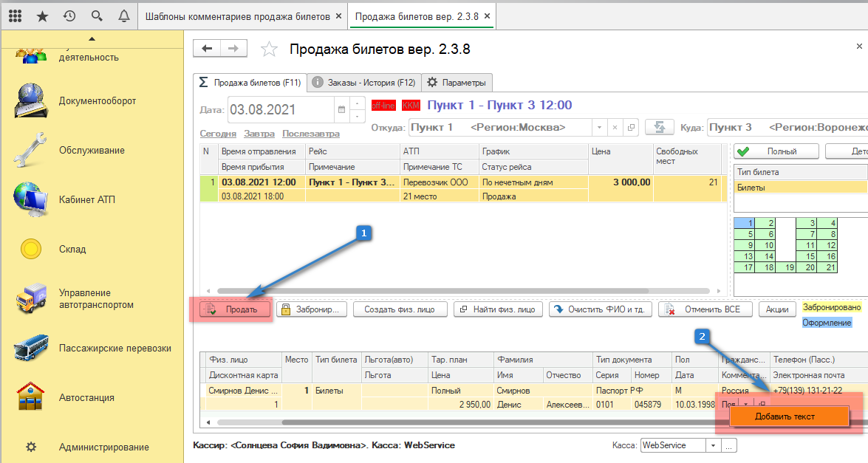Select seat 19 on the seat map
Viewport: 868px width, 463px height.
[790, 267]
